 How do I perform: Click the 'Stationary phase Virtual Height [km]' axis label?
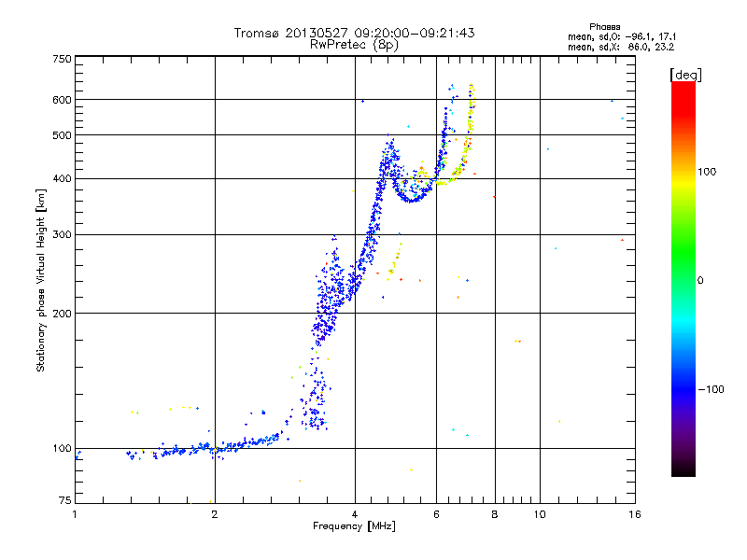[40, 281]
